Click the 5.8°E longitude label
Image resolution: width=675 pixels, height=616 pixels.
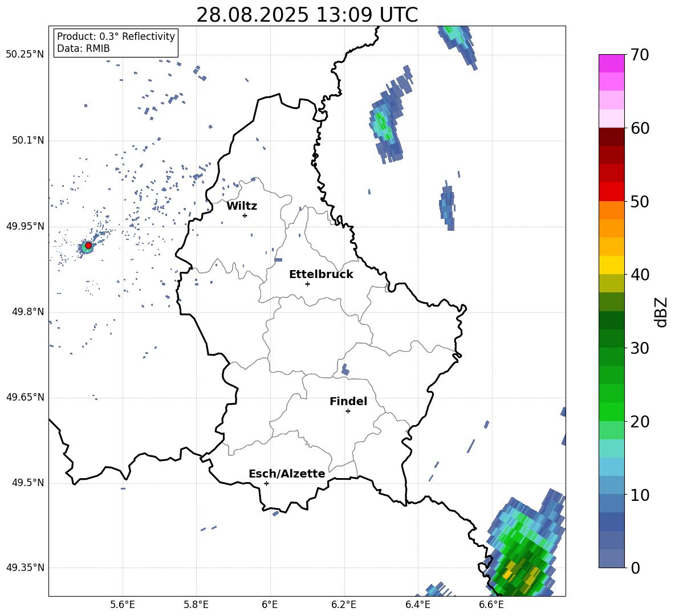(196, 605)
